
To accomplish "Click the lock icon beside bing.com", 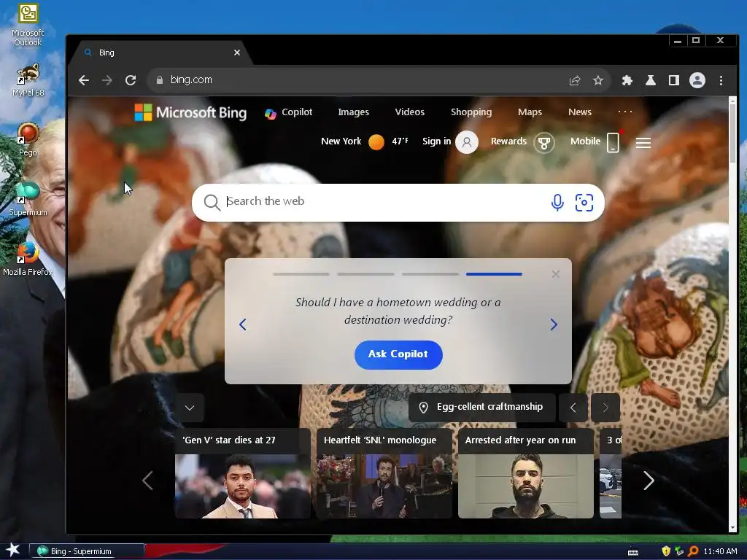I will click(x=160, y=80).
